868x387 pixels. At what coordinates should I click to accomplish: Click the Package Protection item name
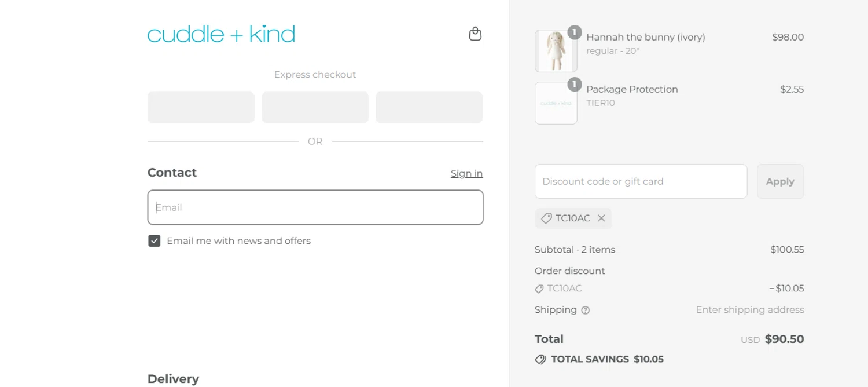click(632, 89)
